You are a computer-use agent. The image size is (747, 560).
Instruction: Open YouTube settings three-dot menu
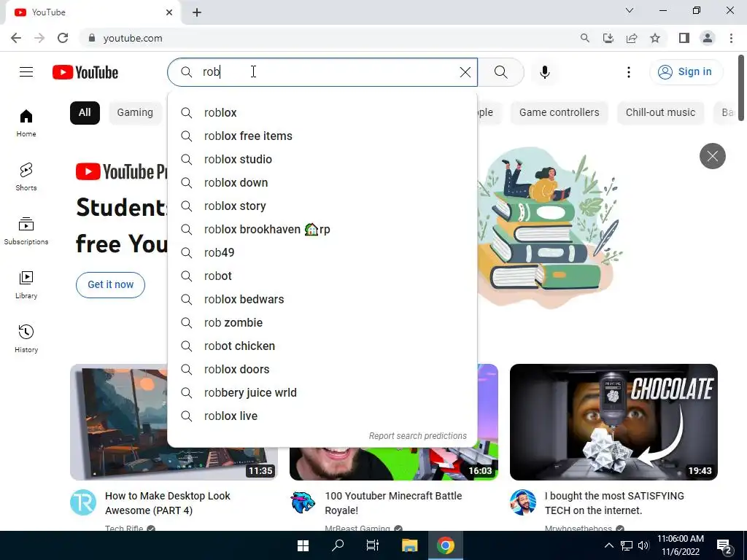pyautogui.click(x=629, y=72)
